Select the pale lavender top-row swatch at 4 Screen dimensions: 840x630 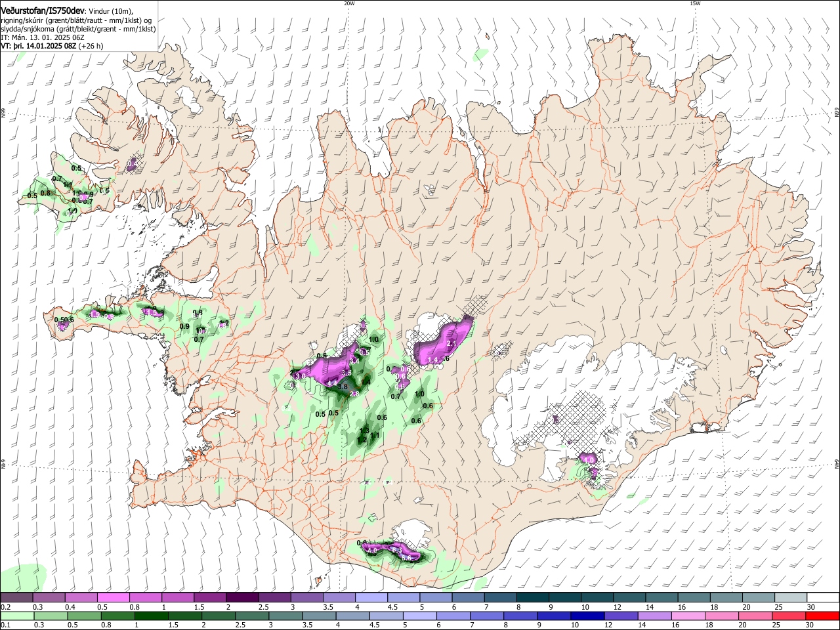[371, 598]
